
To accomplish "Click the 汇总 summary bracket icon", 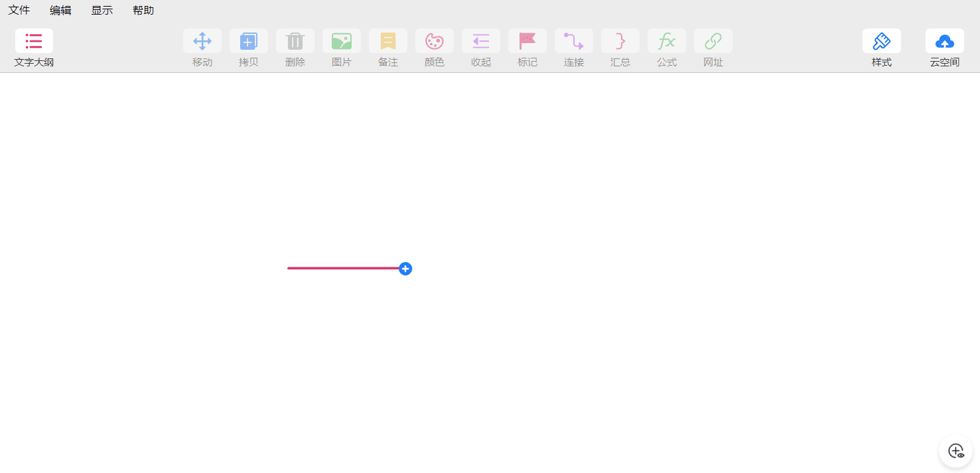I will pyautogui.click(x=620, y=41).
